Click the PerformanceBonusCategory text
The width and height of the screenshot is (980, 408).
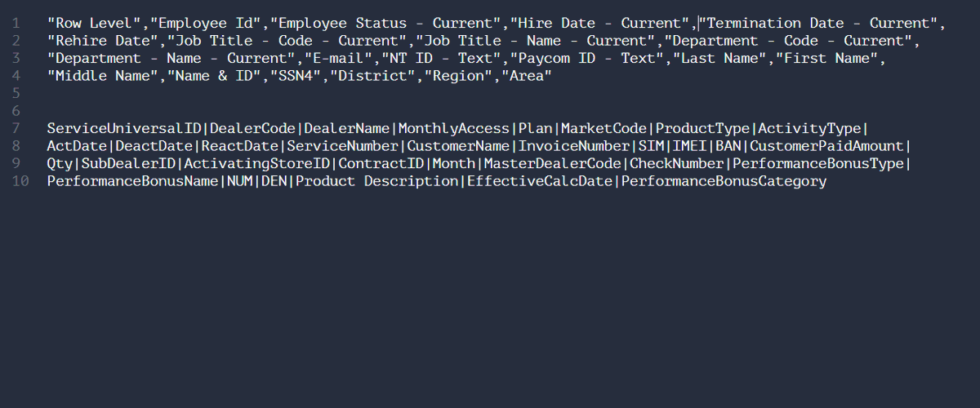coord(724,181)
